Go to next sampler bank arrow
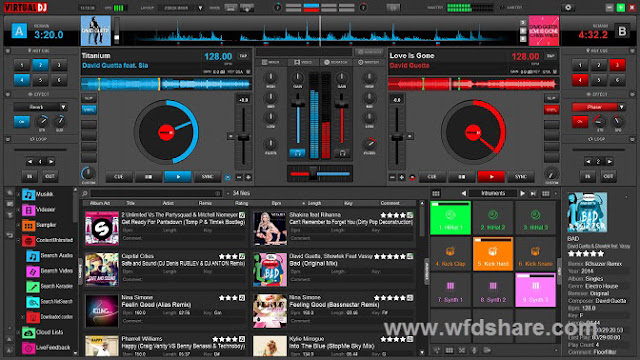 click(522, 193)
